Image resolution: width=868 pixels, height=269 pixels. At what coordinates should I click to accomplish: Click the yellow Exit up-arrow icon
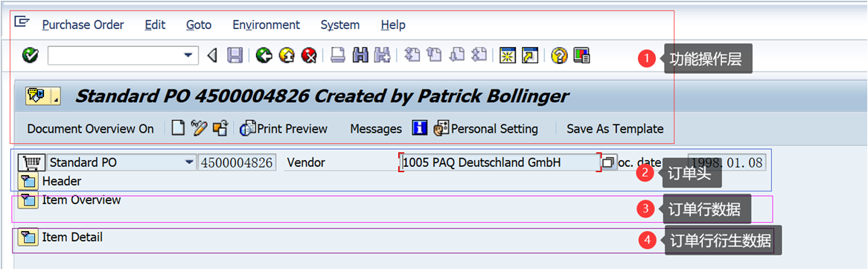click(286, 55)
